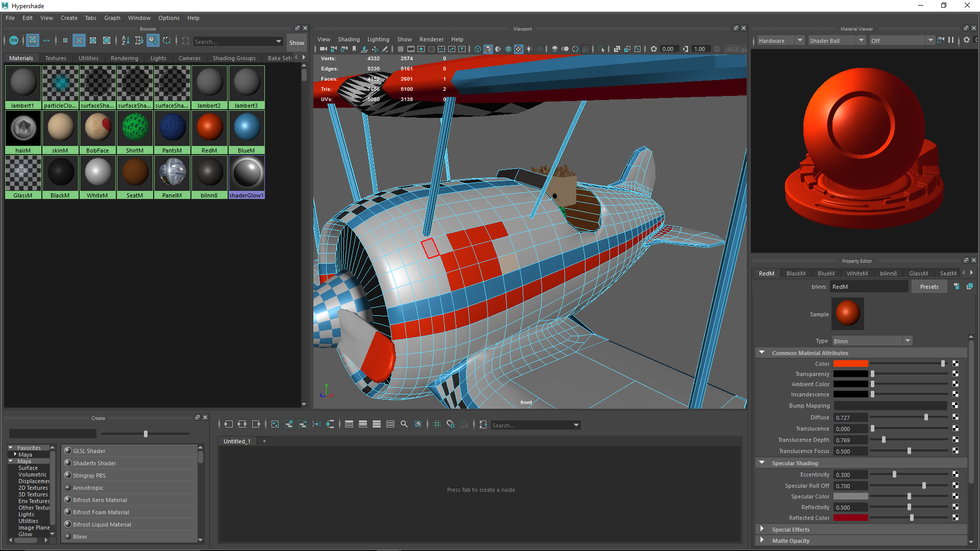Toggle the texture map checker beside Color
Viewport: 980px width, 551px height.
[955, 363]
